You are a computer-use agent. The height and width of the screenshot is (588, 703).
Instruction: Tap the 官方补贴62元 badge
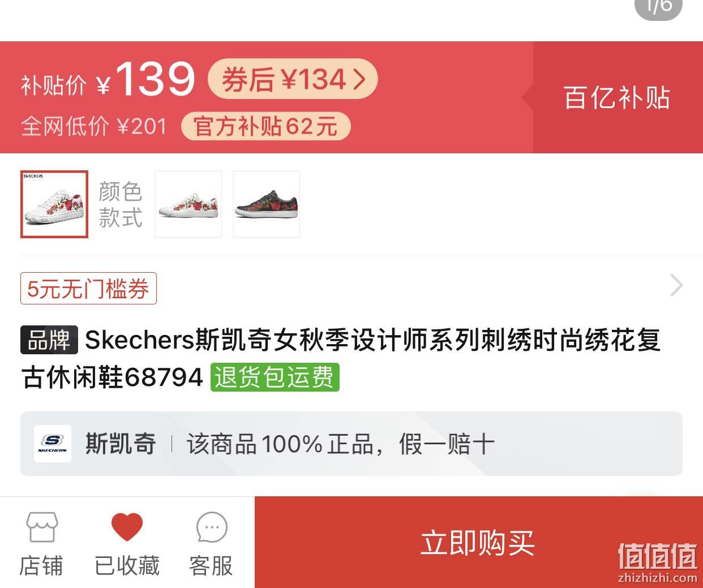pos(266,126)
